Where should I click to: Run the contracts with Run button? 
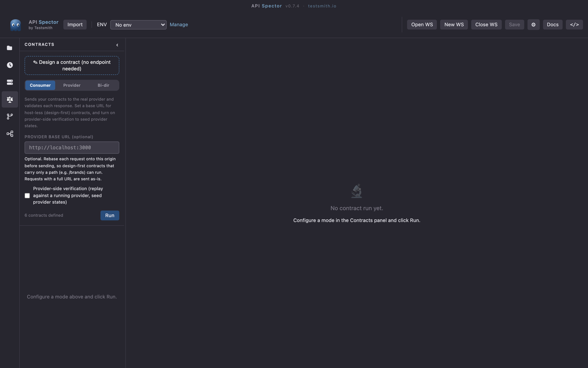(x=110, y=216)
